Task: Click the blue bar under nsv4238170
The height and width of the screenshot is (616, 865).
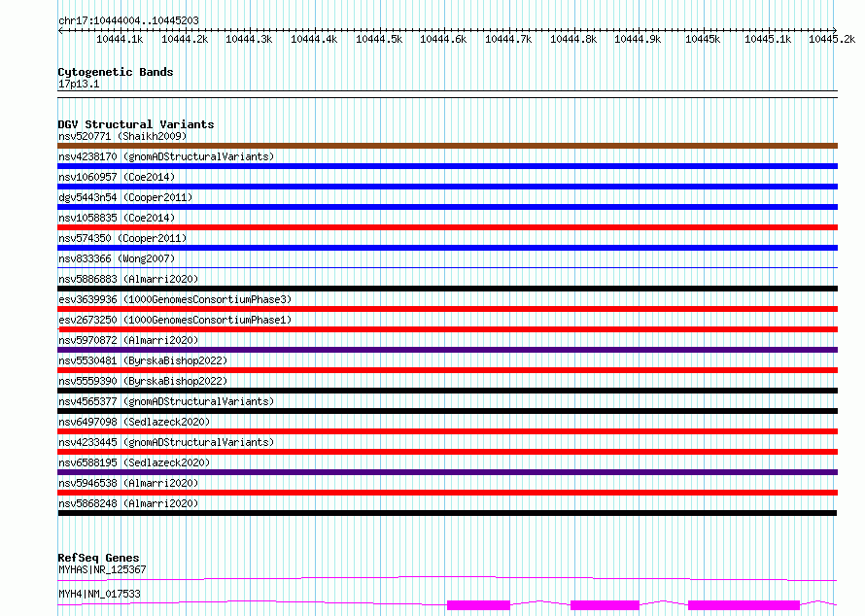Action: tap(447, 166)
